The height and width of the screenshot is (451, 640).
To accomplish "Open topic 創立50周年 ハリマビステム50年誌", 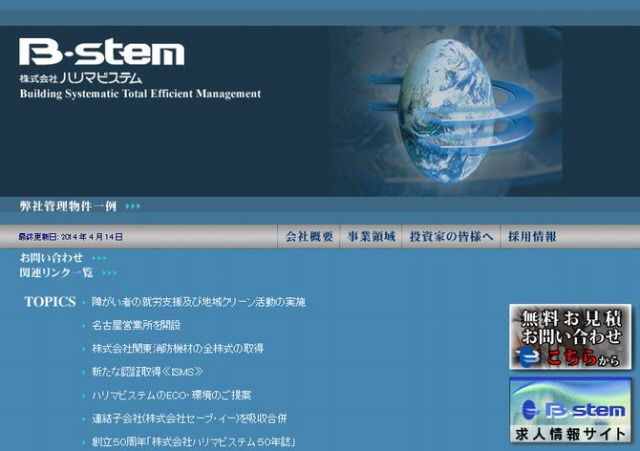I will click(x=193, y=442).
